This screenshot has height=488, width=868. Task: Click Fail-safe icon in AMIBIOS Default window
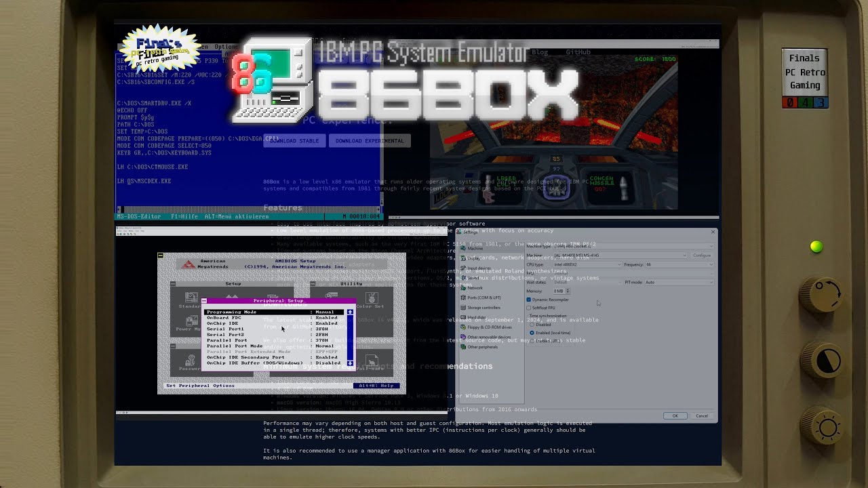[x=372, y=360]
